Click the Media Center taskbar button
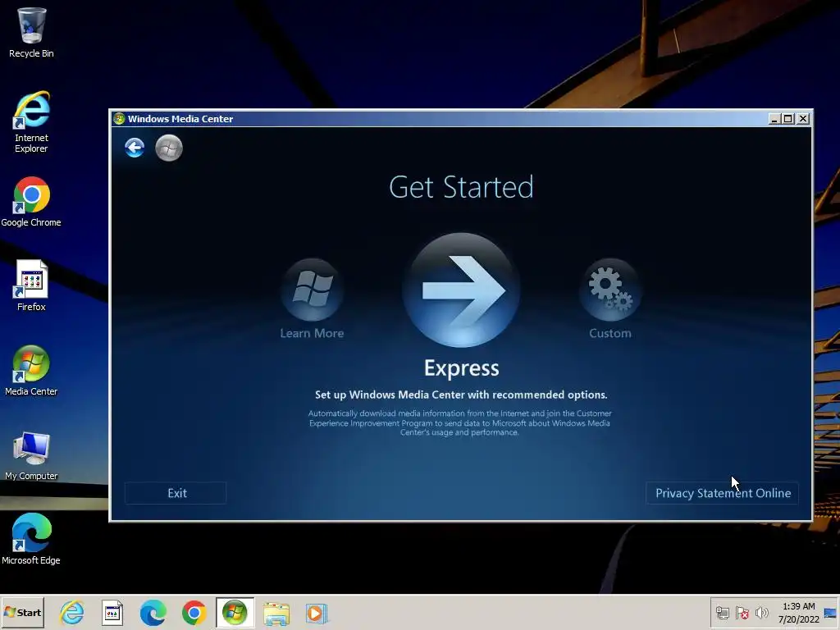The image size is (840, 630). pyautogui.click(x=235, y=612)
